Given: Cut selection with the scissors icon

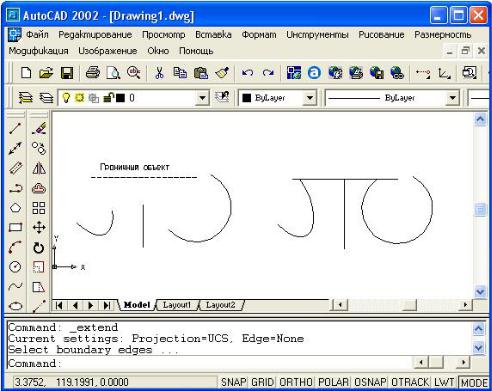Looking at the screenshot, I should click(x=160, y=73).
